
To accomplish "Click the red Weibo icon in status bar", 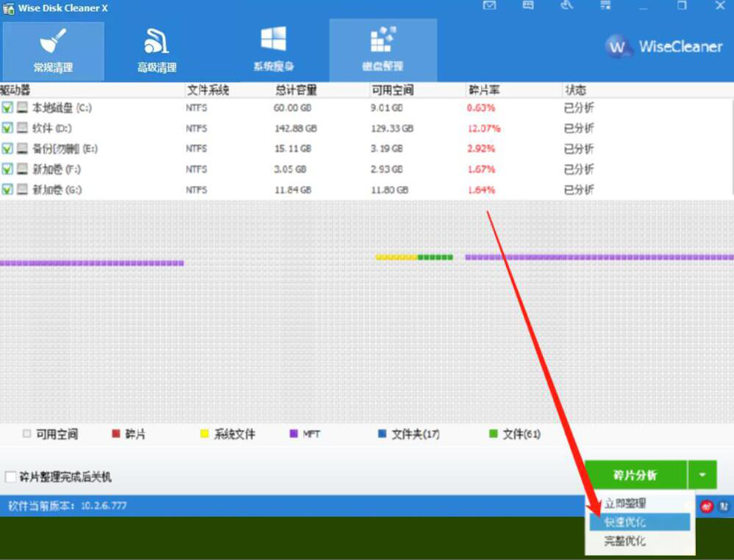I will tap(707, 506).
